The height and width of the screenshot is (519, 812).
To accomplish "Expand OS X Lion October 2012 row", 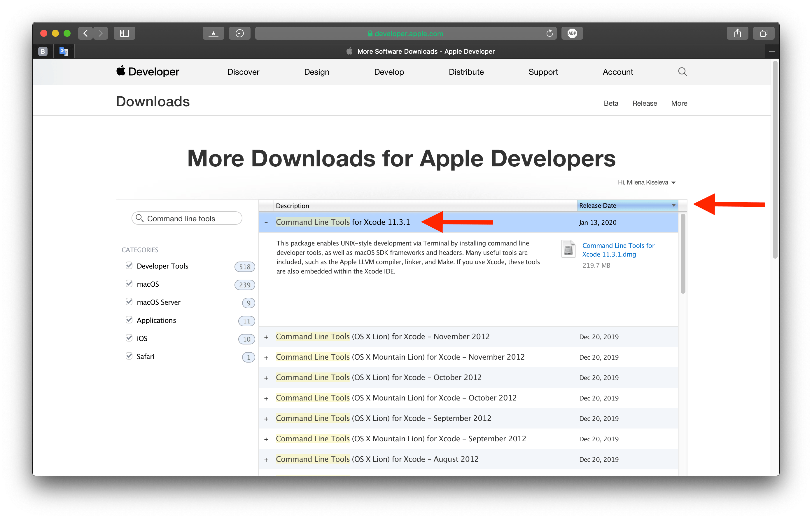I will pos(266,378).
